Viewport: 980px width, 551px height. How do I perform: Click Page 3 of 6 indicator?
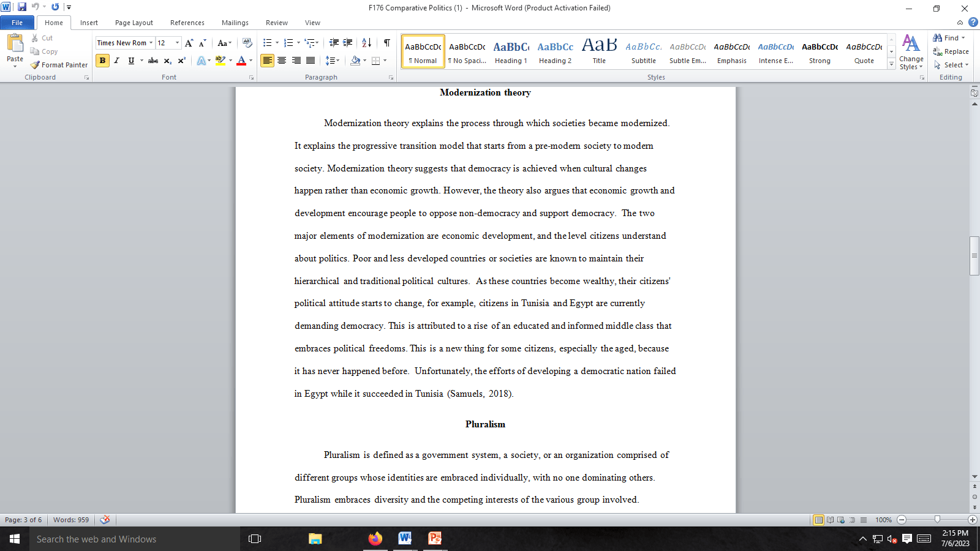coord(23,520)
